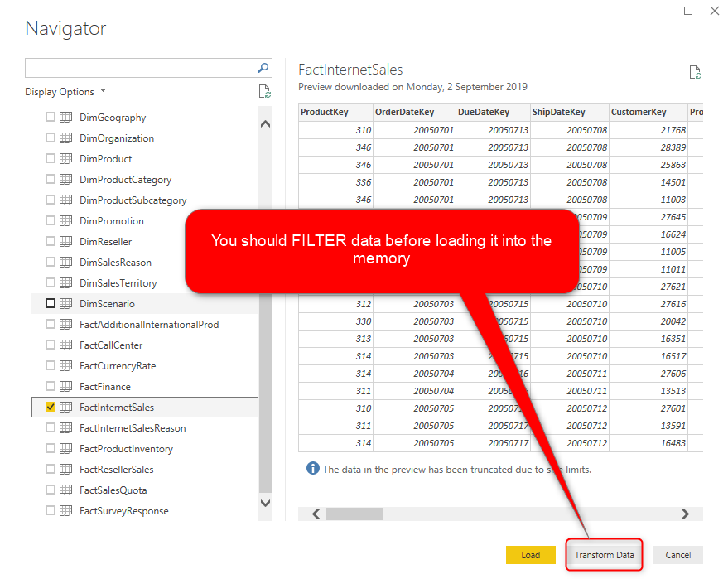
Task: Click the table icon beside DimGeography
Action: click(x=66, y=118)
